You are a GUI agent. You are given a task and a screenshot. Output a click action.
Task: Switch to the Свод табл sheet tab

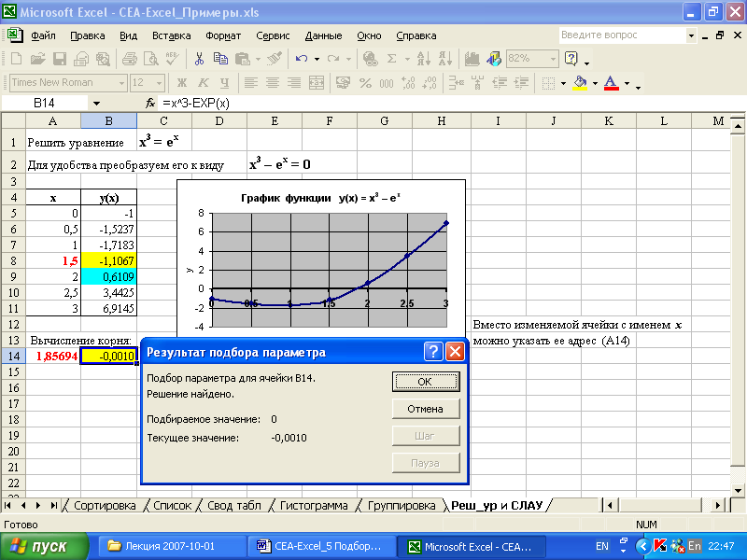234,505
